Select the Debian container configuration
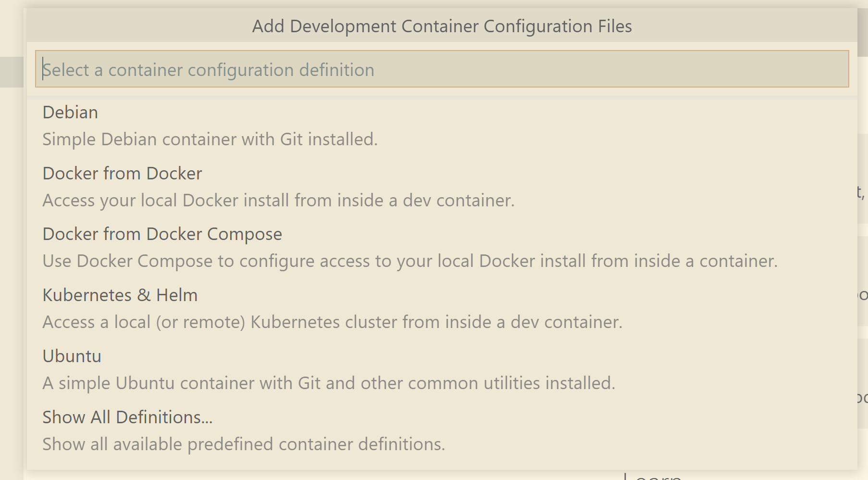Image resolution: width=868 pixels, height=480 pixels. click(x=70, y=112)
